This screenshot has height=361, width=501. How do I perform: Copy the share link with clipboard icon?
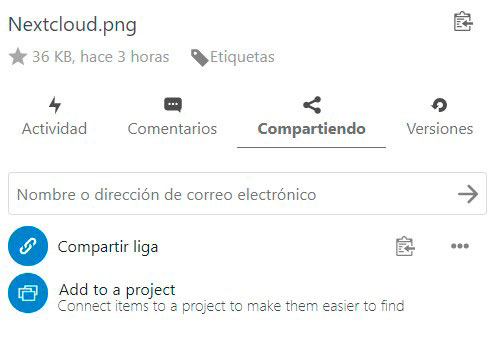(x=405, y=246)
